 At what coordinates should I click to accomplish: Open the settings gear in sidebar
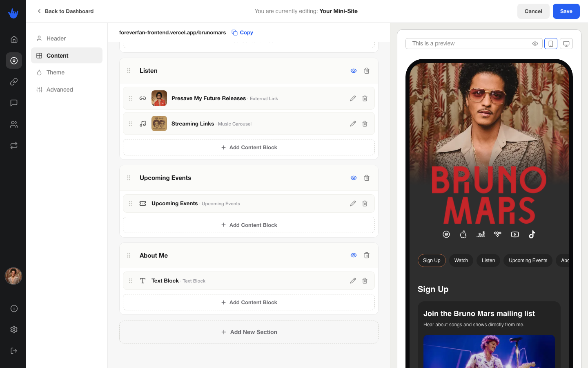(14, 330)
